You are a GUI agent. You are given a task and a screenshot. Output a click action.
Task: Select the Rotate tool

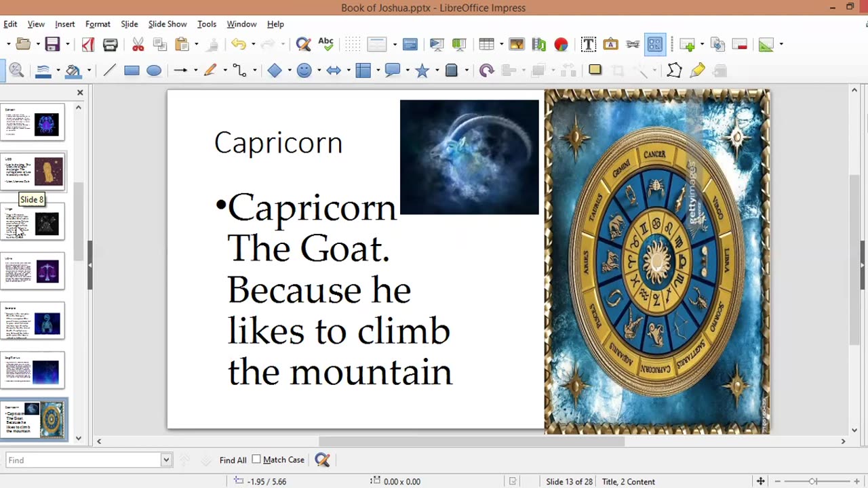(x=486, y=70)
